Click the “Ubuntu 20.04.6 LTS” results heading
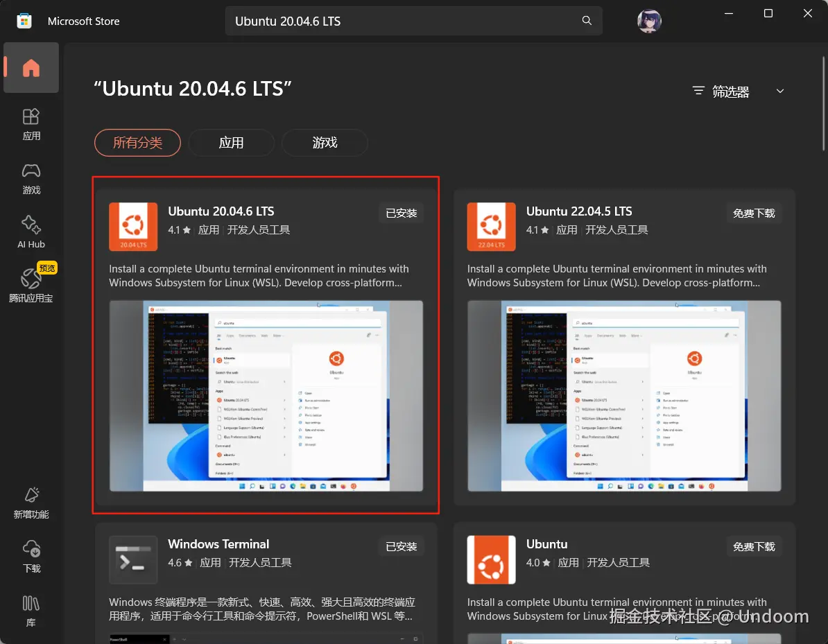Screen dimensions: 828x644 click(x=193, y=89)
